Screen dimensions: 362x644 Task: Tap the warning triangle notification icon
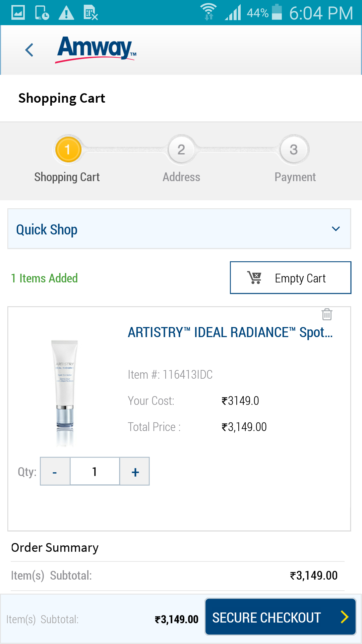coord(66,13)
